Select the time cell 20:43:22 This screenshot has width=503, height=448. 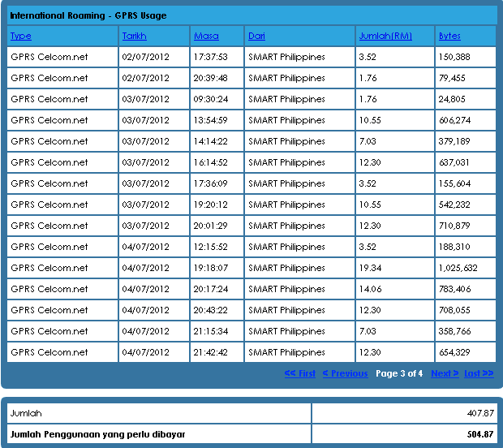pos(210,310)
